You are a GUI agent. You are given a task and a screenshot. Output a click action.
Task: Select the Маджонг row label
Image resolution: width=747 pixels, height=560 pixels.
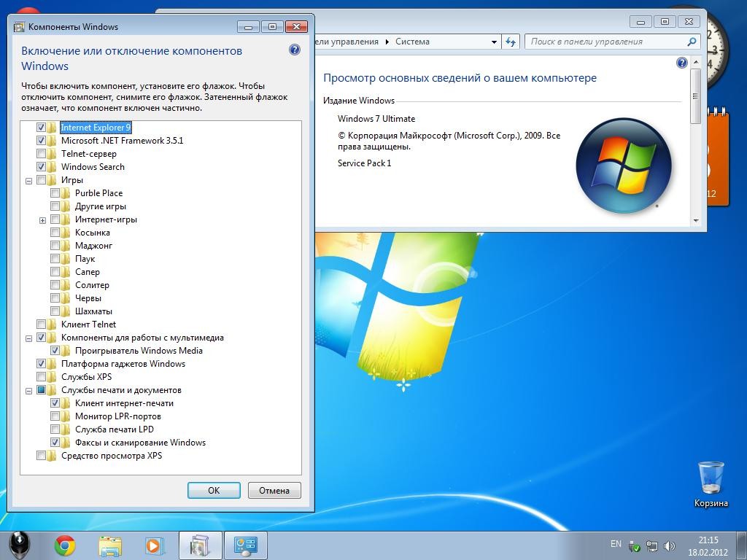click(x=94, y=246)
